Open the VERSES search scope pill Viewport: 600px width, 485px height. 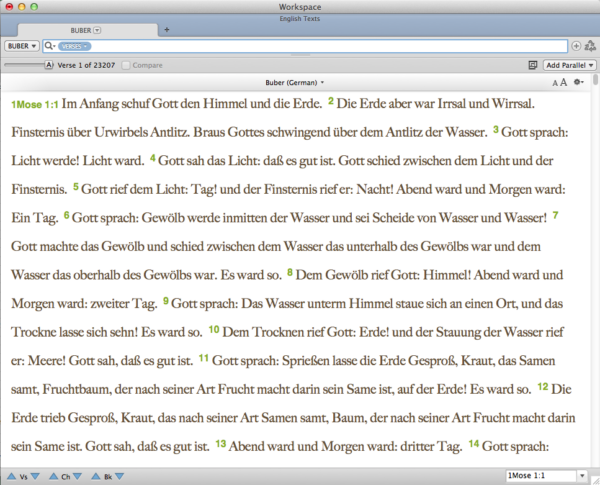74,46
